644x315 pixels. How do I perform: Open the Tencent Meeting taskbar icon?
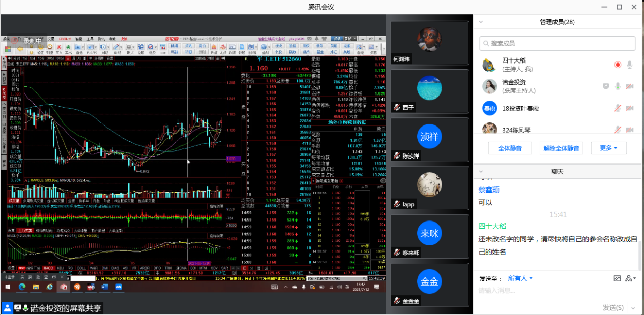(119, 287)
